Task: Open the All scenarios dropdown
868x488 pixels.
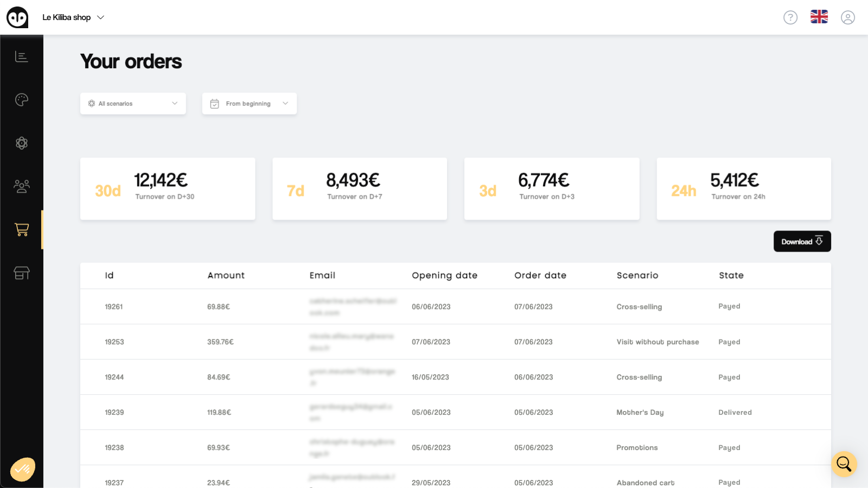Action: [132, 103]
